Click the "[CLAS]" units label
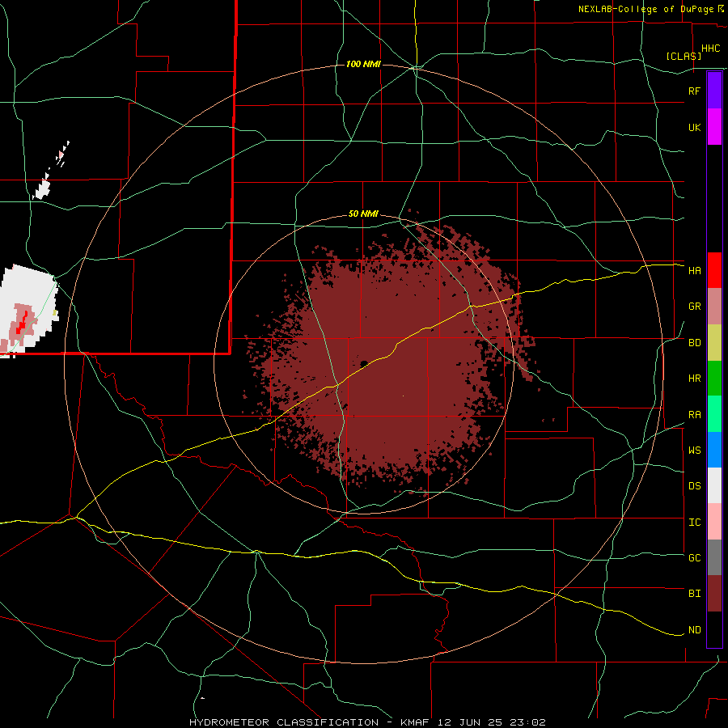This screenshot has height=728, width=728. (x=684, y=56)
